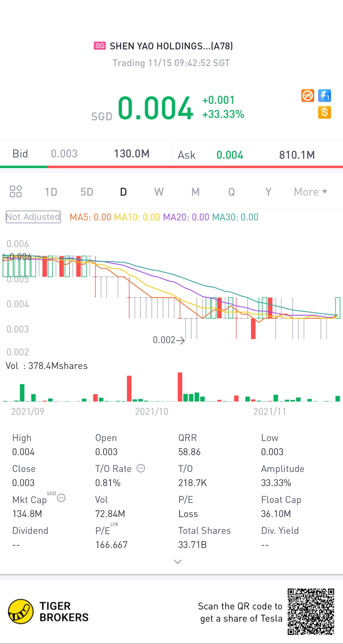Click the SG market badge
This screenshot has height=644, width=343.
[100, 46]
